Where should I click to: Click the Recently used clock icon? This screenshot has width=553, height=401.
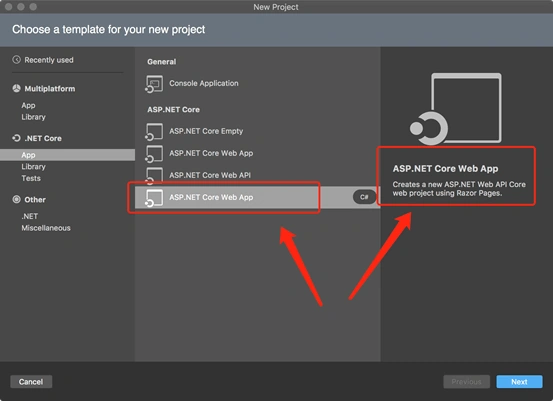(17, 60)
